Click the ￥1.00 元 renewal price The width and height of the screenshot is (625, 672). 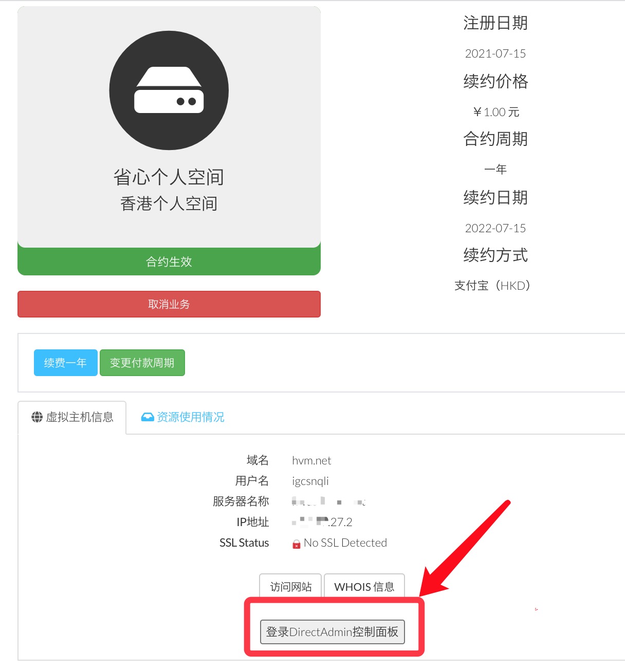pyautogui.click(x=496, y=112)
